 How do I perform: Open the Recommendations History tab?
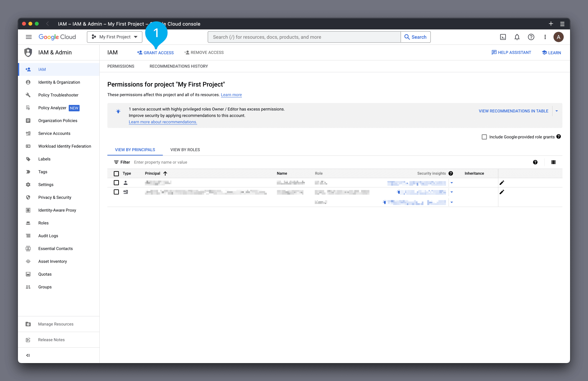point(179,66)
